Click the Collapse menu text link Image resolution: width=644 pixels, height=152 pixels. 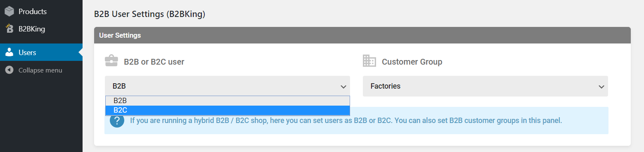40,70
